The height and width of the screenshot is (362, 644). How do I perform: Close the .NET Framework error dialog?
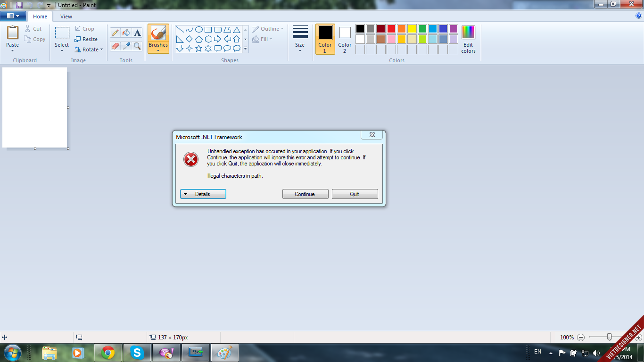(372, 135)
